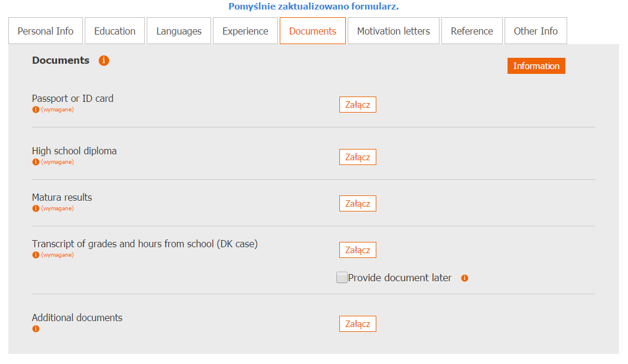
Task: Click info icon next to Provide document later
Action: pyautogui.click(x=465, y=278)
